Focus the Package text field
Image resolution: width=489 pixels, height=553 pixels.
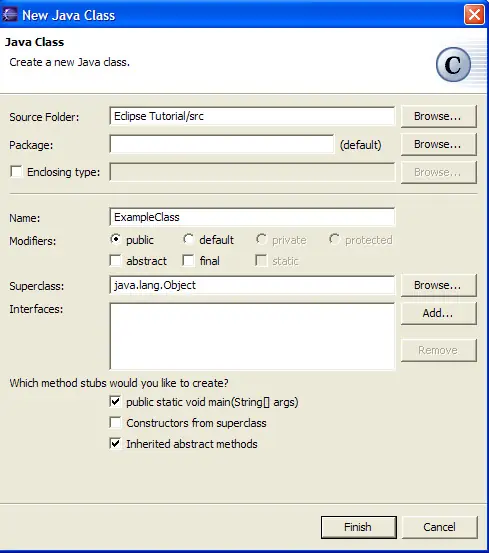pos(222,144)
